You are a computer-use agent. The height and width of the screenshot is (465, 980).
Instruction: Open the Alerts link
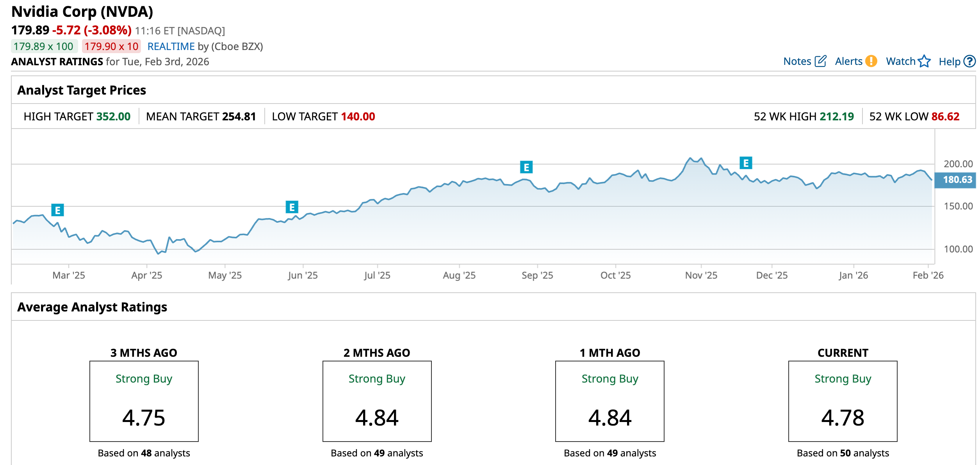pyautogui.click(x=848, y=61)
